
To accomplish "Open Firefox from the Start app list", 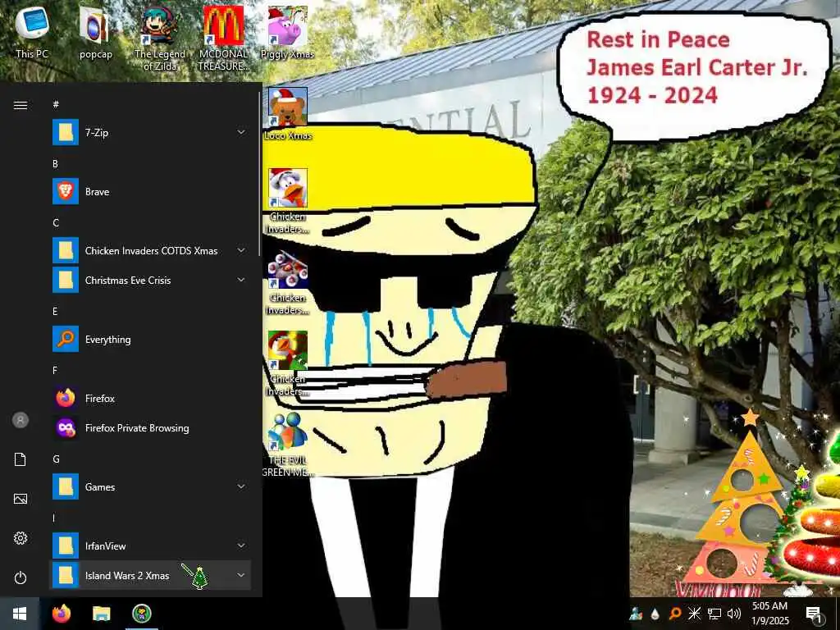I will 150,398.
